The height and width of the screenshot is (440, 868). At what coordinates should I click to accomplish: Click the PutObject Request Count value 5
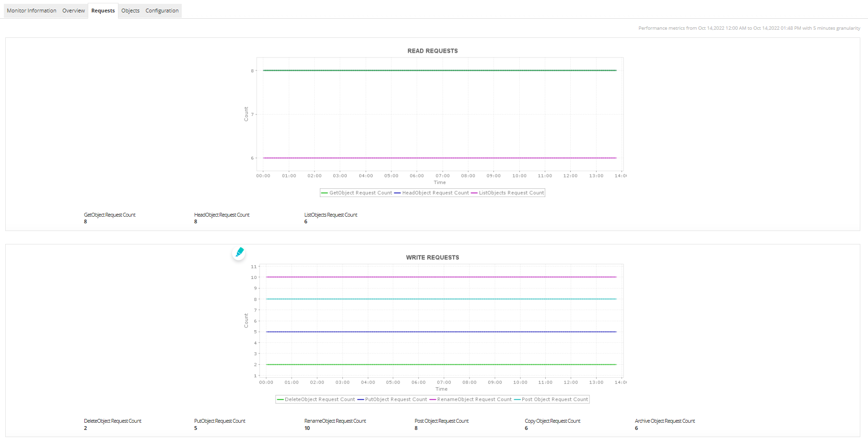tap(195, 428)
